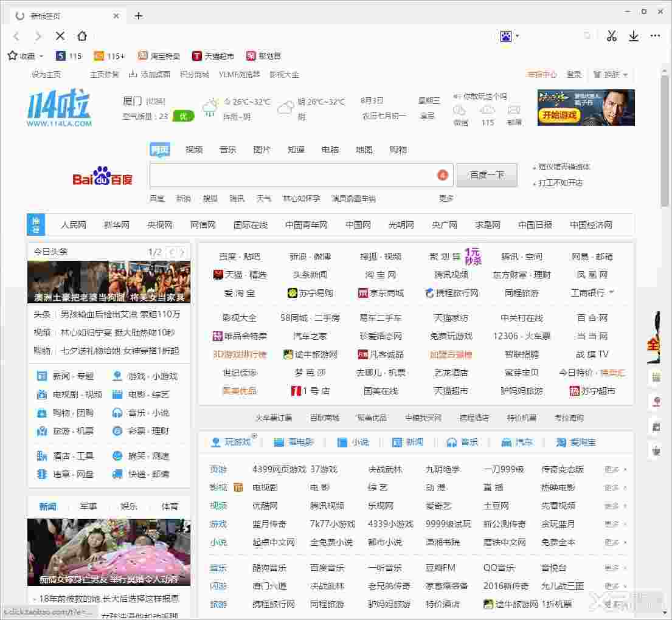The height and width of the screenshot is (620, 672).
Task: Click the 设为主页 link
Action: pos(46,75)
